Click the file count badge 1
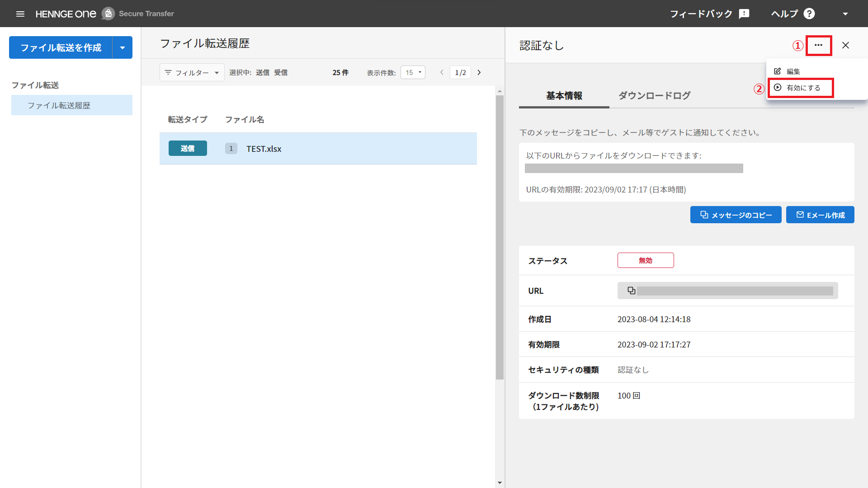 (231, 148)
